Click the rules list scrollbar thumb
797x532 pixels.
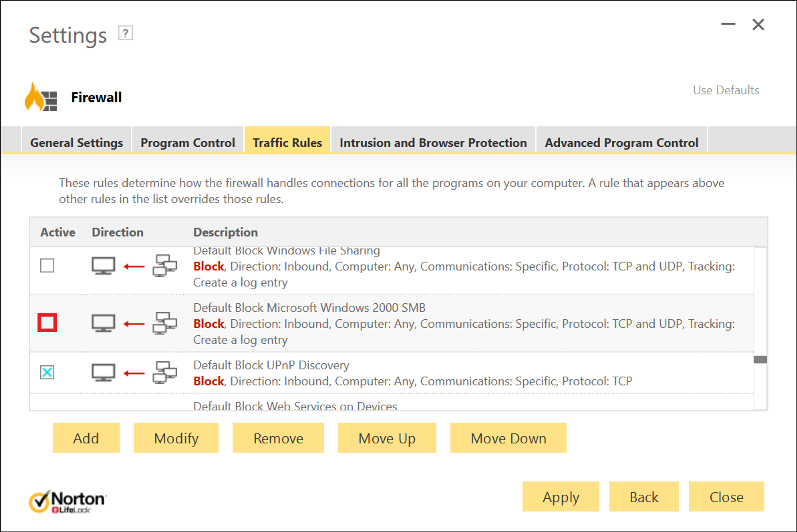pyautogui.click(x=760, y=360)
